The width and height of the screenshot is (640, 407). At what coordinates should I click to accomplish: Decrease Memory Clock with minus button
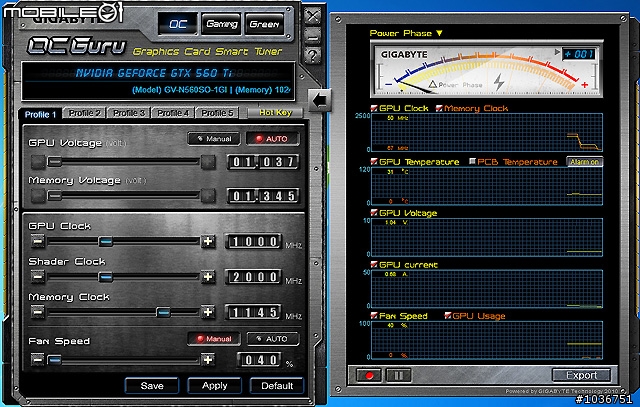[38, 312]
